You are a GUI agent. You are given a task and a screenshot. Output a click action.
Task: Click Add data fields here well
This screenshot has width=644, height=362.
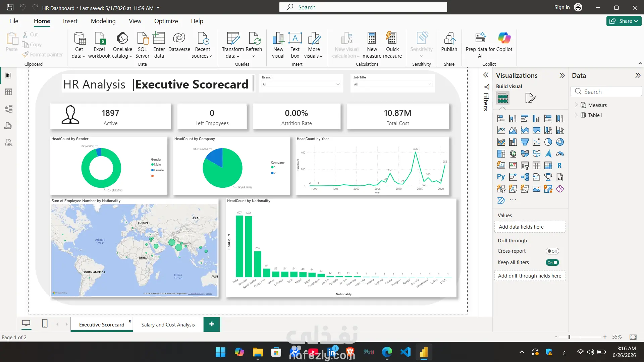click(x=530, y=227)
